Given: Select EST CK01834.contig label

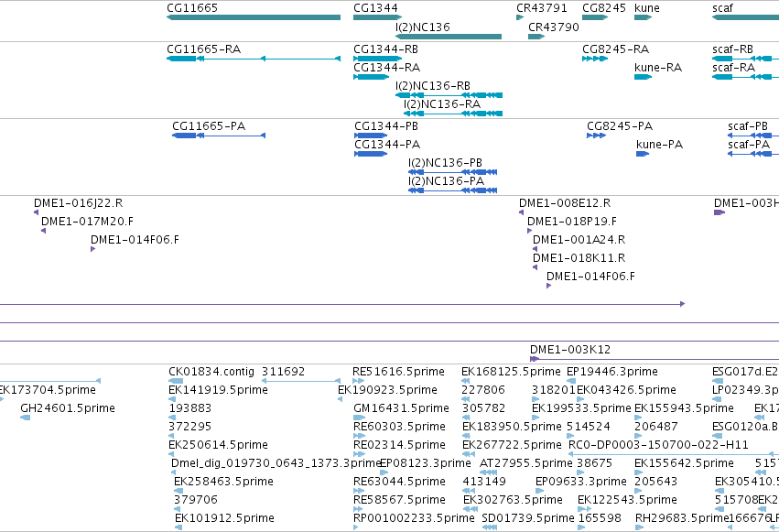Looking at the screenshot, I should [211, 372].
